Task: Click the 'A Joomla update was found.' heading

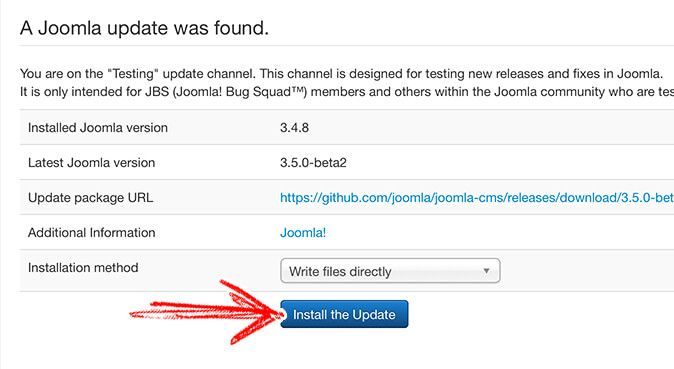Action: point(144,28)
